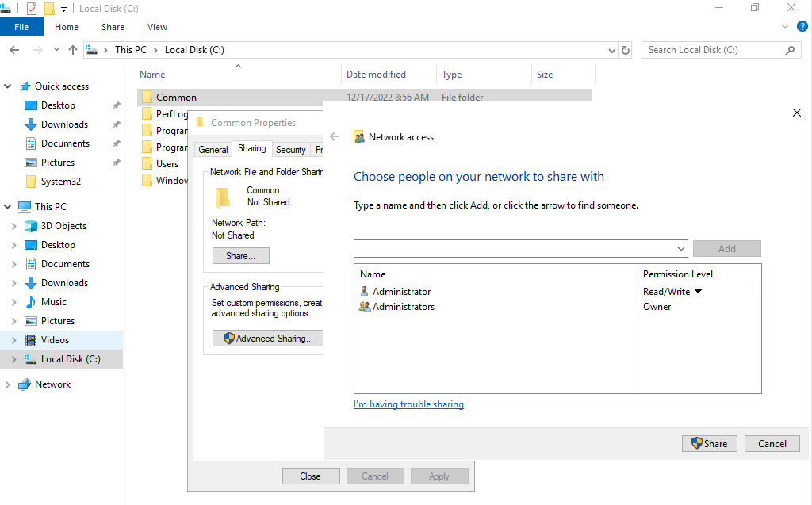
Task: Switch to the Security tab
Action: (290, 150)
